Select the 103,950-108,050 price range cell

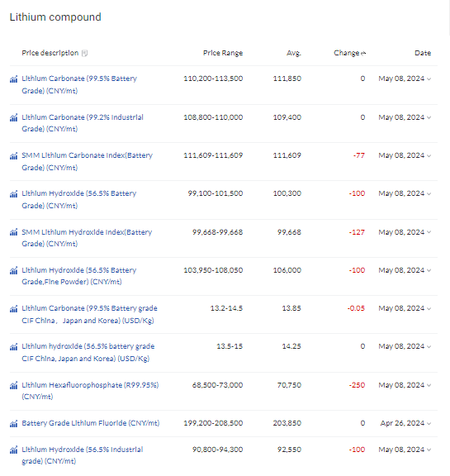point(213,270)
